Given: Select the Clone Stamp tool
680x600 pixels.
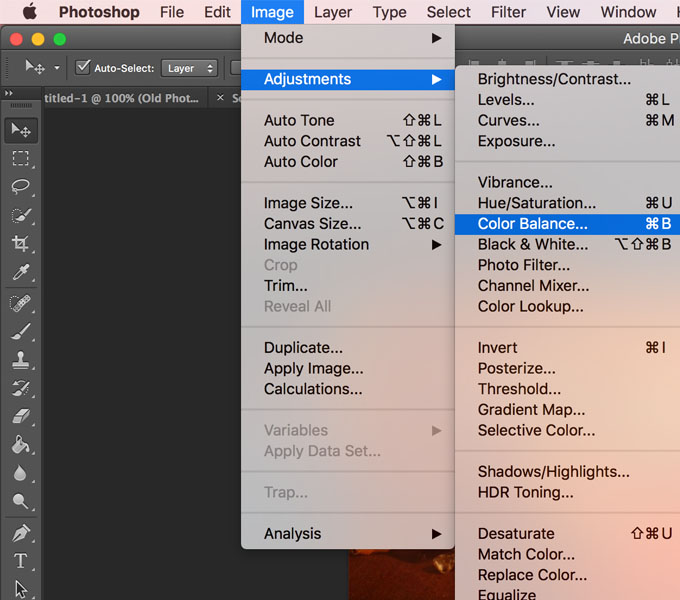Looking at the screenshot, I should pos(20,360).
